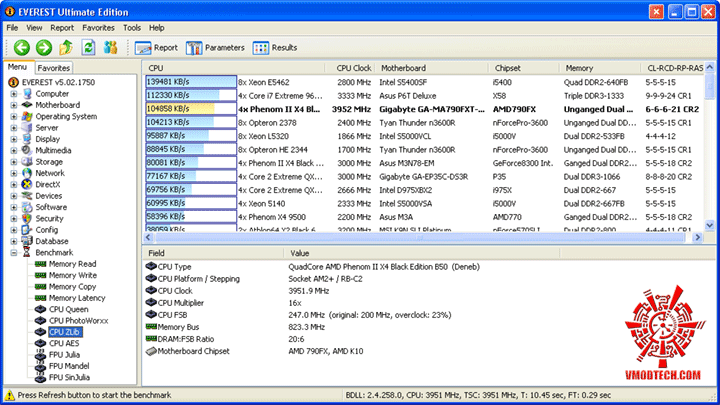Open the Parameters toolbar button
Viewport: 720px width, 405px height.
[x=215, y=48]
